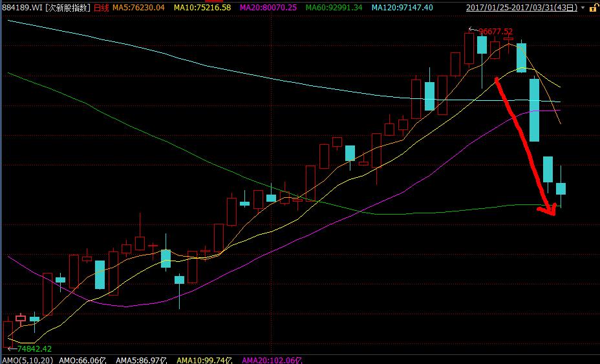
Task: Open the date range dropdown arrow
Action: point(583,8)
